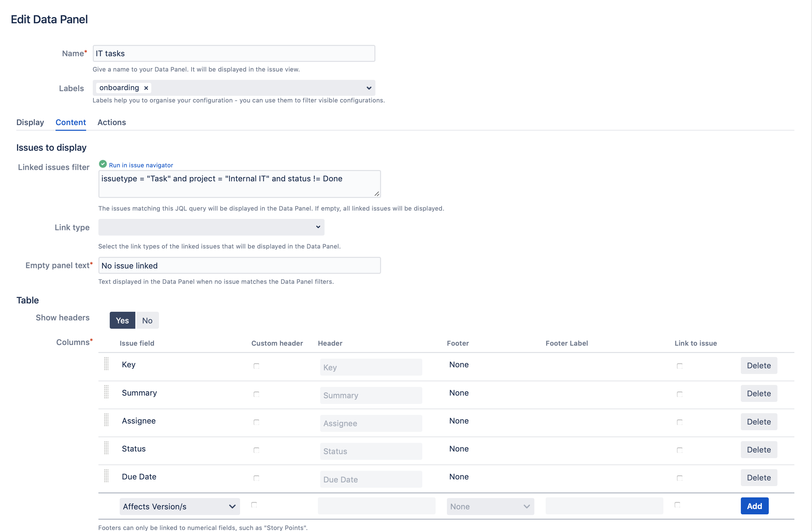
Task: Check Link to issue for Summary row
Action: coord(679,394)
